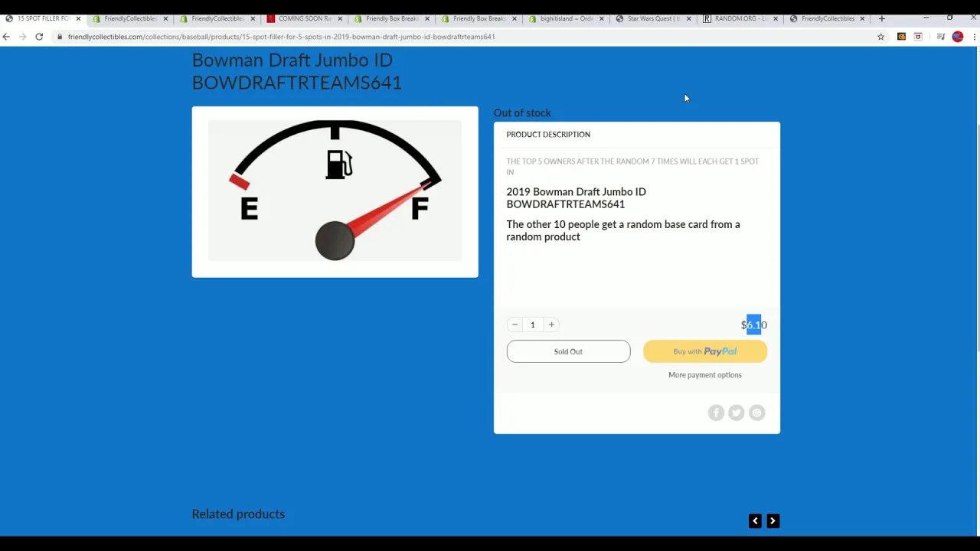Close the Star Wars Quest tab
Image resolution: width=980 pixels, height=551 pixels.
[x=689, y=18]
